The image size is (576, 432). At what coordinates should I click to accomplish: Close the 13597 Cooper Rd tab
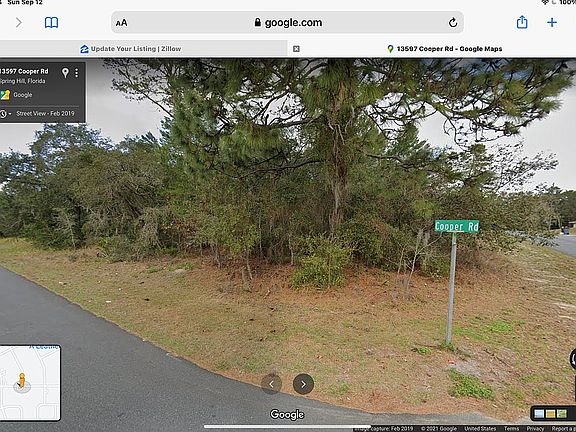coord(296,49)
